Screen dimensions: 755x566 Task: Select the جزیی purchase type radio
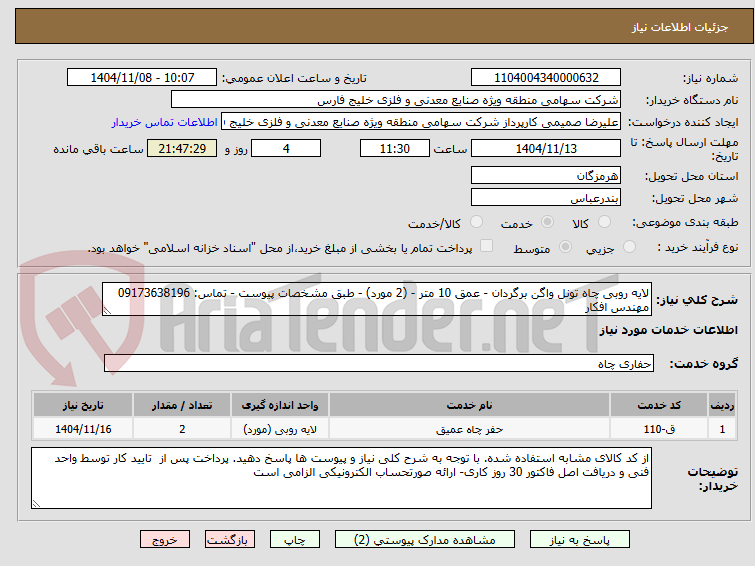tap(629, 247)
